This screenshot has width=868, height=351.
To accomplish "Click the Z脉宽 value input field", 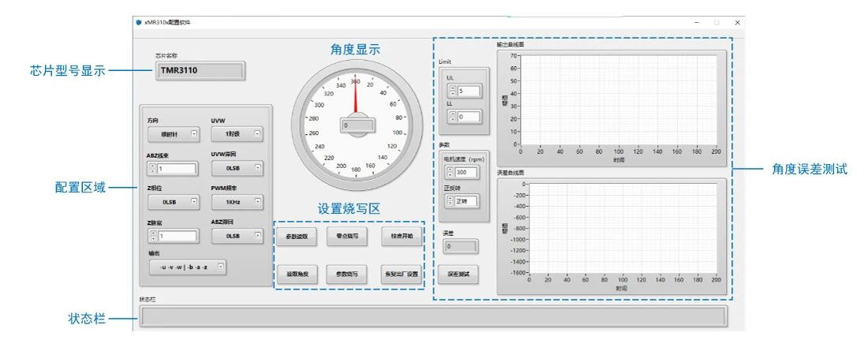I will point(176,236).
